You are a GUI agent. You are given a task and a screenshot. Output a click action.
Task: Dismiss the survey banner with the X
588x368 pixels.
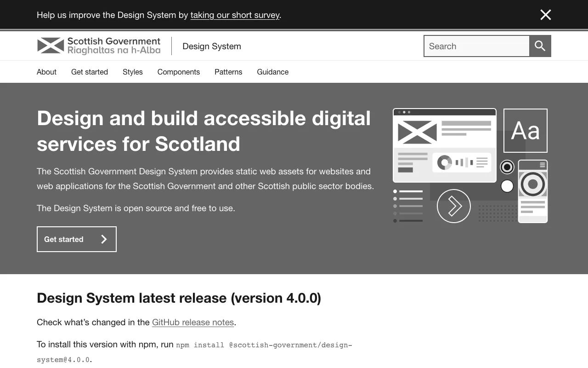coord(545,15)
